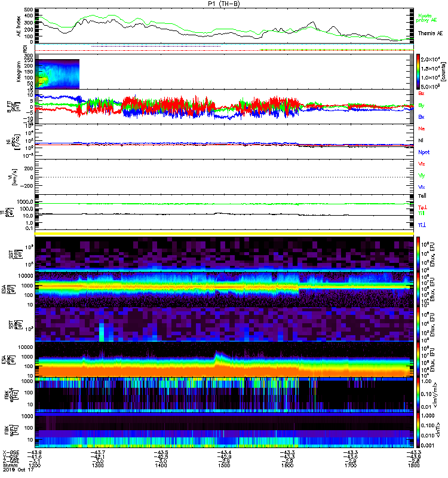Click the keogram image in the Keogram panel
The width and height of the screenshot is (448, 478).
pos(57,73)
